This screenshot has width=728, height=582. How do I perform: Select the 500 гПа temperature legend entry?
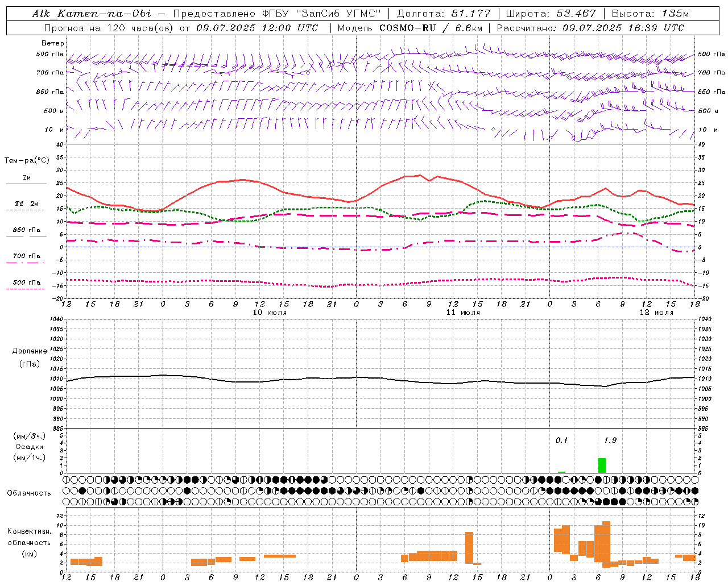26,283
